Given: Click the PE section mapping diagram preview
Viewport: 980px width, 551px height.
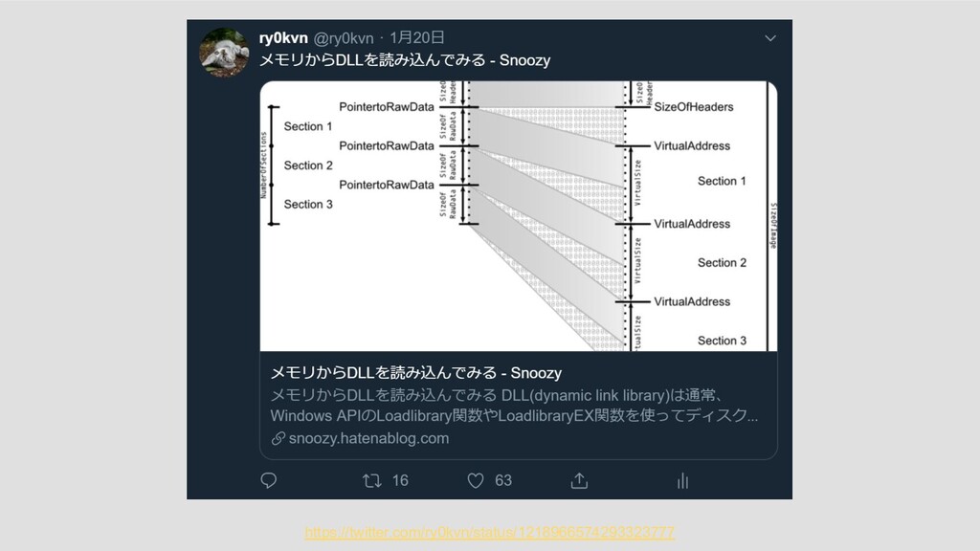Looking at the screenshot, I should 518,216.
